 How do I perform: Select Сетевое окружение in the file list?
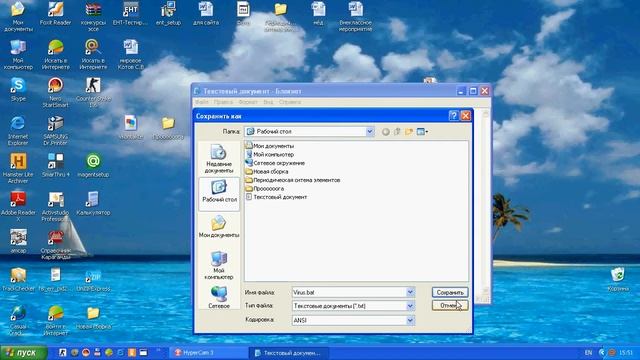point(275,163)
